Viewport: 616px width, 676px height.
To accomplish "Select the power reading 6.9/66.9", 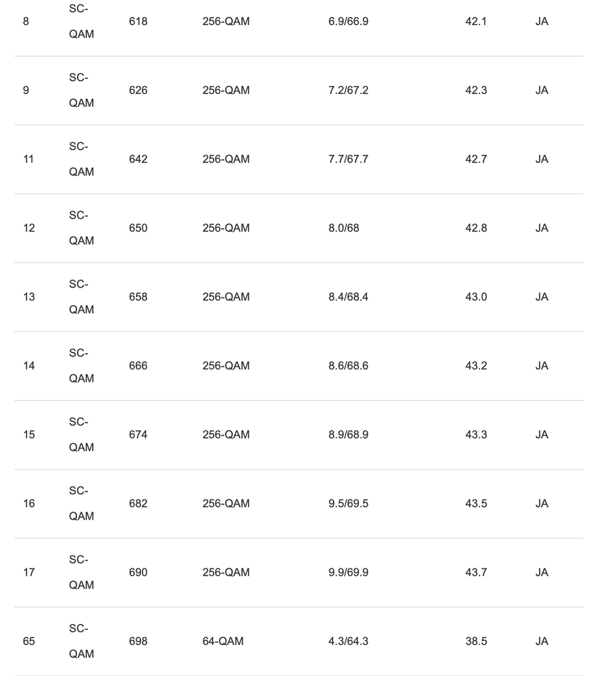I will pos(348,22).
